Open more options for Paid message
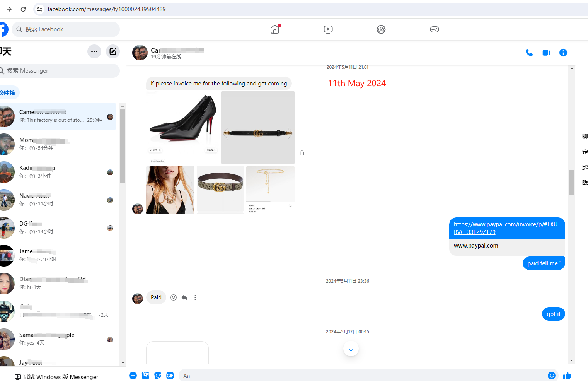 pos(195,297)
